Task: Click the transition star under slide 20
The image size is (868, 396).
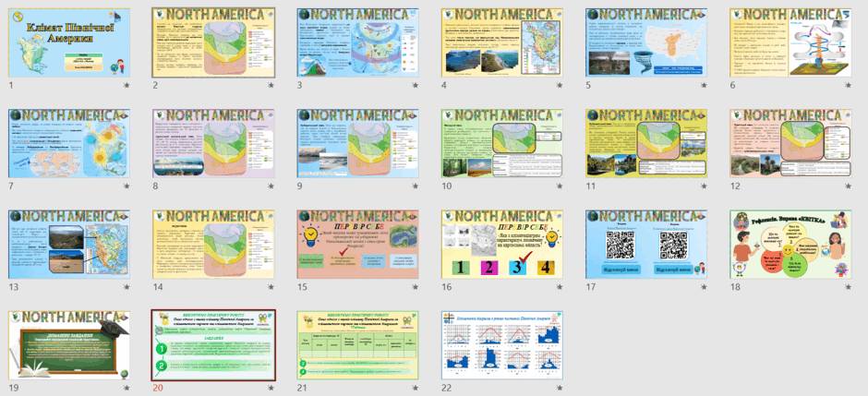Action: tap(271, 389)
